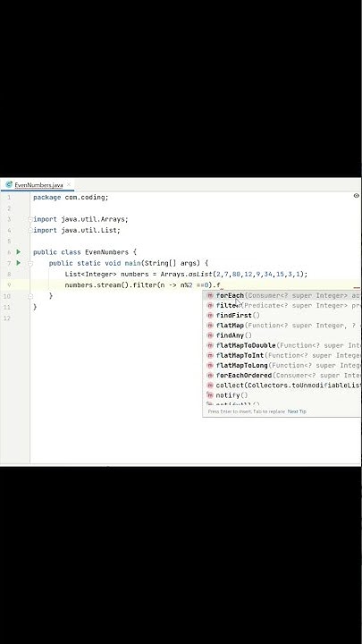The height and width of the screenshot is (644, 362).
Task: Click method icon beside flatMap
Action: (x=210, y=326)
